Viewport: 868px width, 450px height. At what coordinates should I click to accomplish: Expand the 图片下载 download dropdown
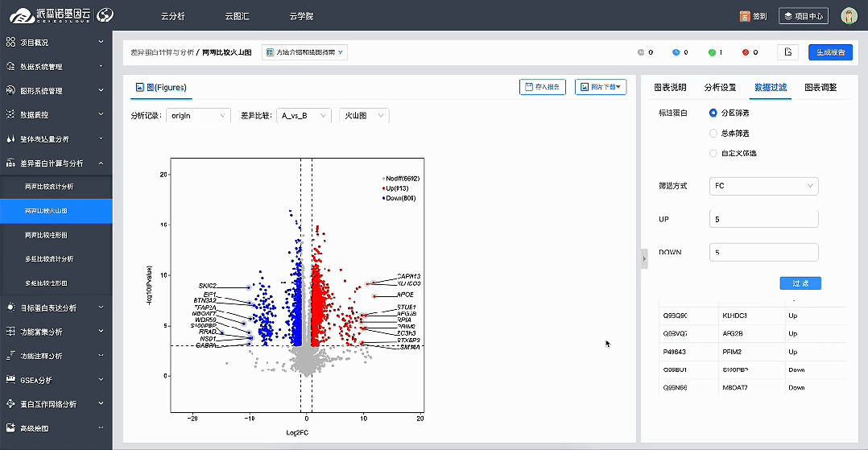pyautogui.click(x=601, y=87)
